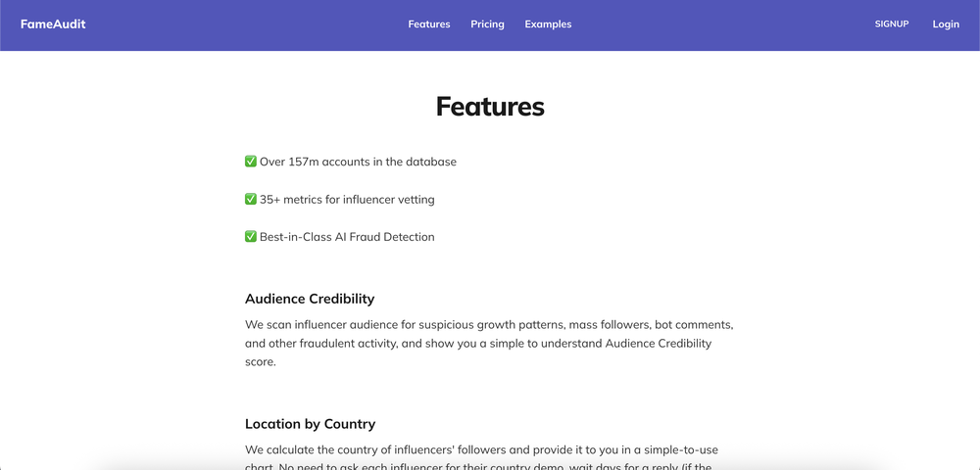Select the Login link
Image resolution: width=980 pixels, height=470 pixels.
coord(946,24)
